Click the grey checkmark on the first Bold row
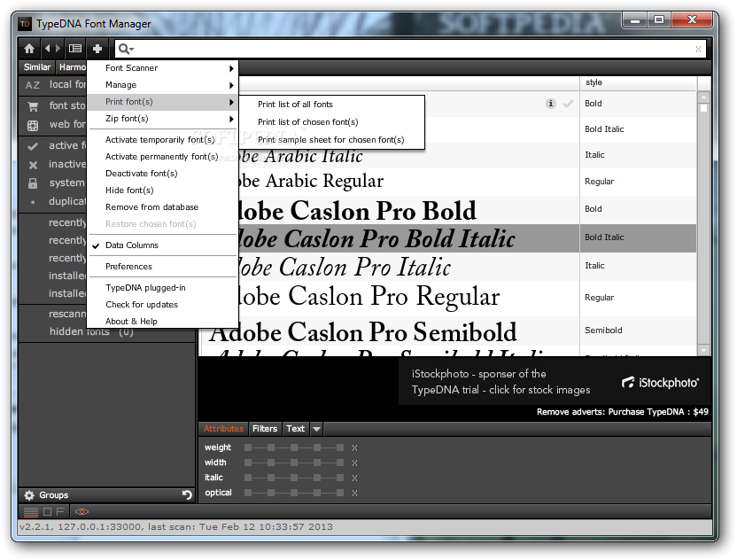The image size is (737, 560). click(x=568, y=104)
